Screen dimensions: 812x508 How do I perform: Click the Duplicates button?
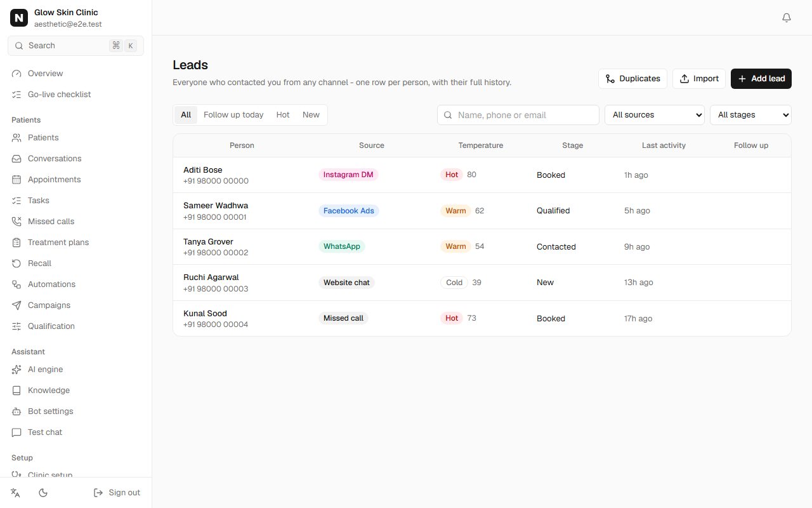[632, 79]
